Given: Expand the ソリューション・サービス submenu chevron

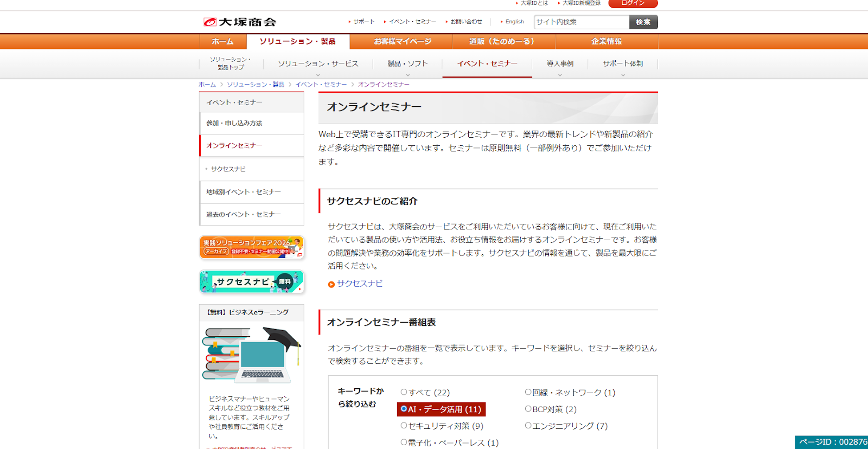Looking at the screenshot, I should coord(318,75).
